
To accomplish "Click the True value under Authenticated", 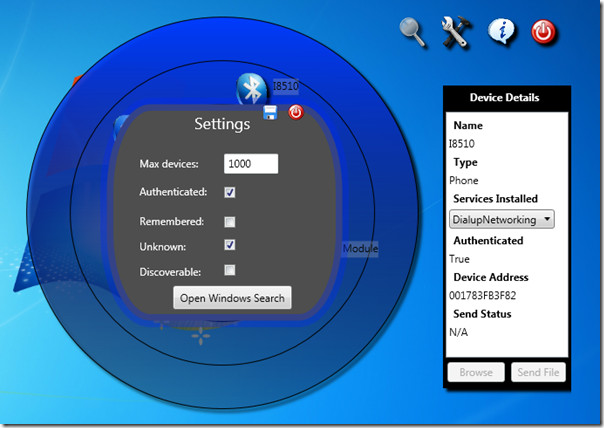I will pyautogui.click(x=459, y=259).
